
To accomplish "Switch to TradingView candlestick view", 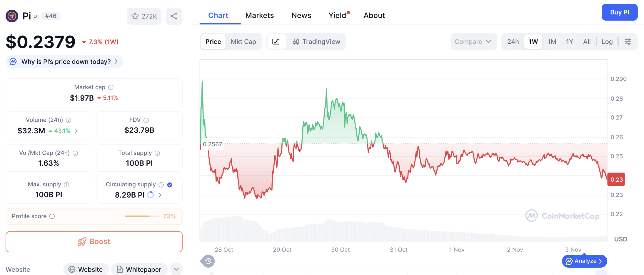I will 317,42.
